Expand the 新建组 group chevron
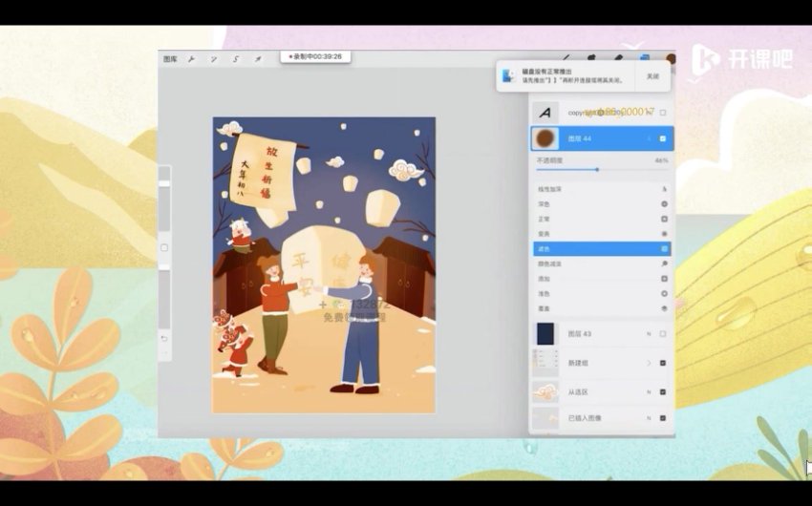This screenshot has height=506, width=812. (x=649, y=363)
